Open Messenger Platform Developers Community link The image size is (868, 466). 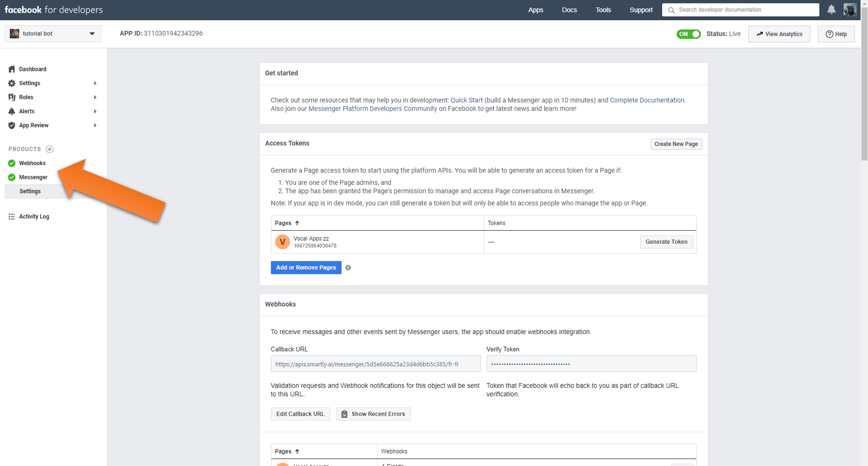point(373,109)
